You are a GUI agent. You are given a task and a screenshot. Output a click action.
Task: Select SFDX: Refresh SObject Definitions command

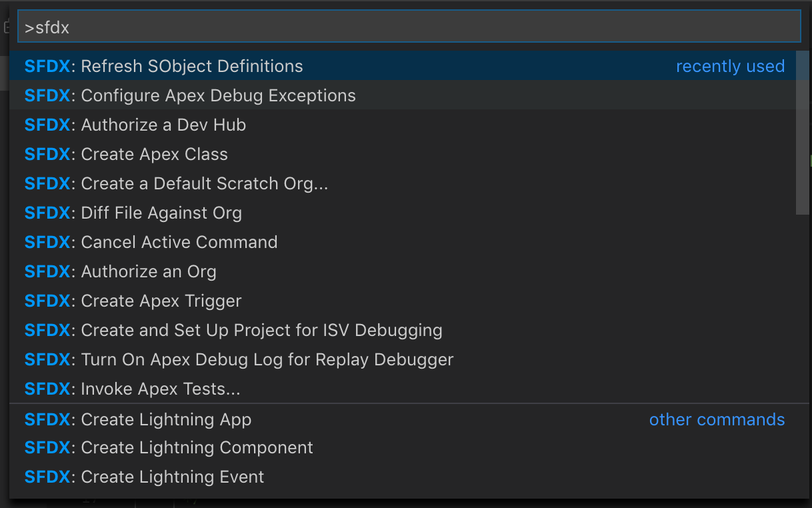(191, 66)
